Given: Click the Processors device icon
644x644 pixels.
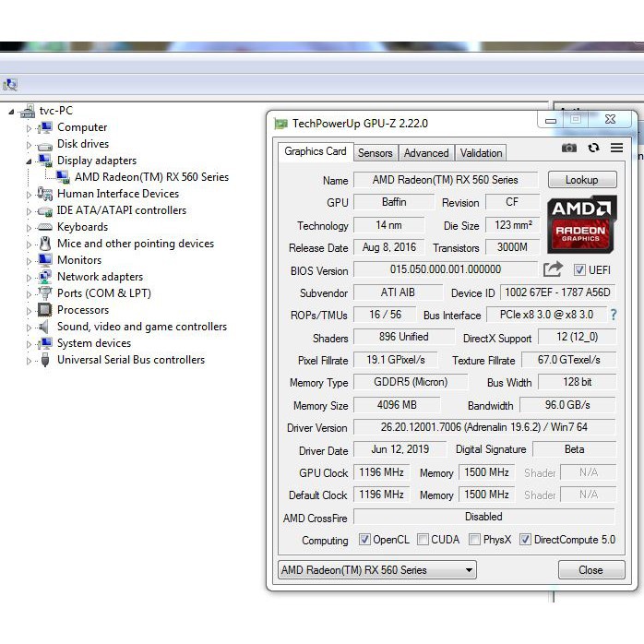Looking at the screenshot, I should (45, 310).
